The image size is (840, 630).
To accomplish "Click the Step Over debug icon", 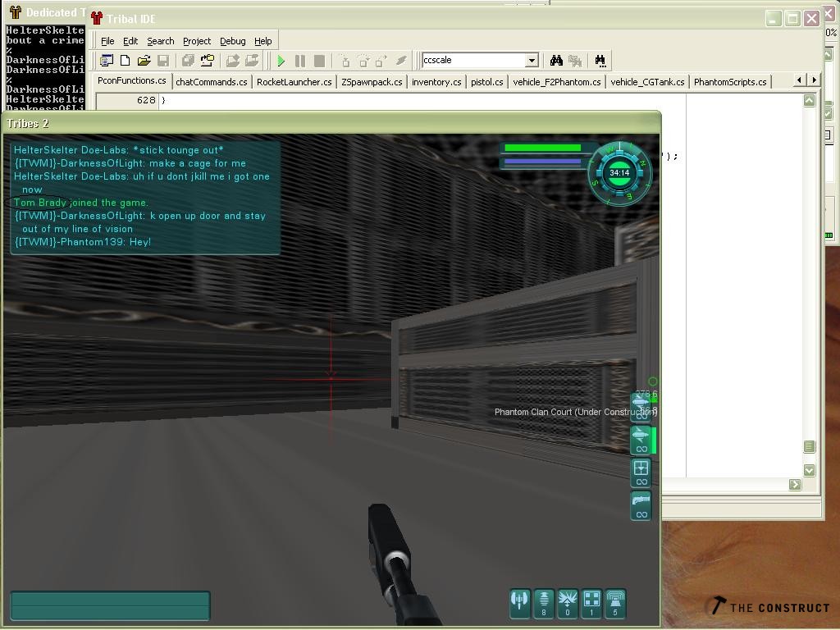I will (363, 61).
